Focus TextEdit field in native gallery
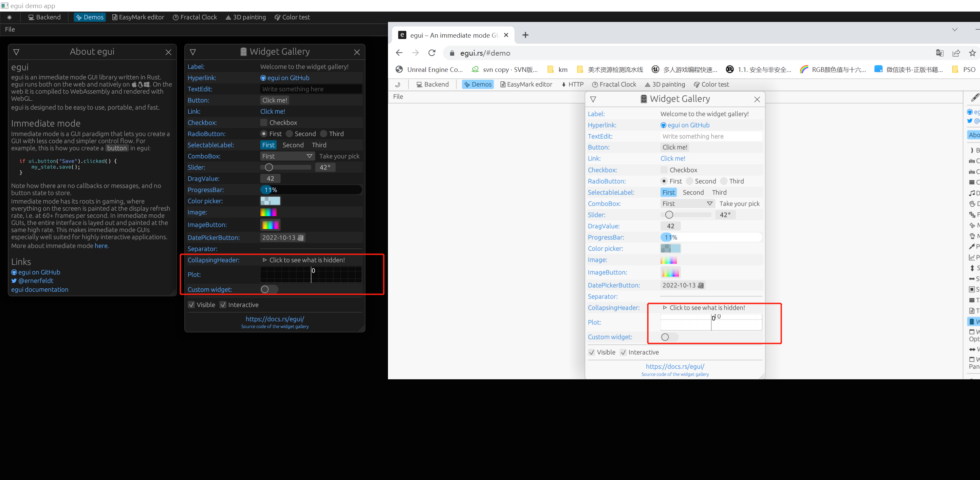Viewport: 980px width, 480px height. [x=311, y=89]
